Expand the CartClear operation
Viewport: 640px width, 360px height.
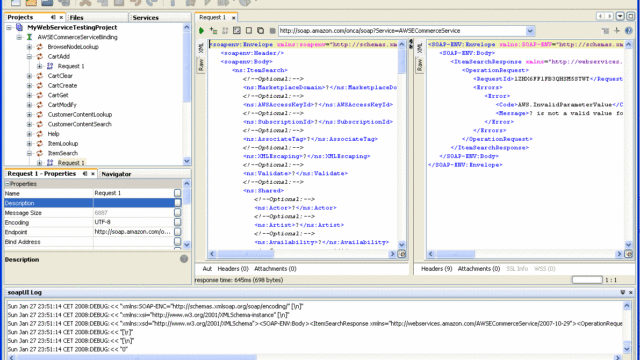(29, 76)
